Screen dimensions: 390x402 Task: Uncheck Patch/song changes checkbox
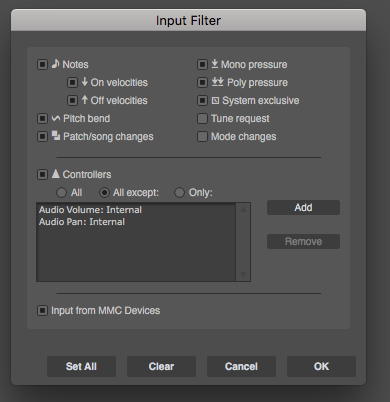[42, 136]
